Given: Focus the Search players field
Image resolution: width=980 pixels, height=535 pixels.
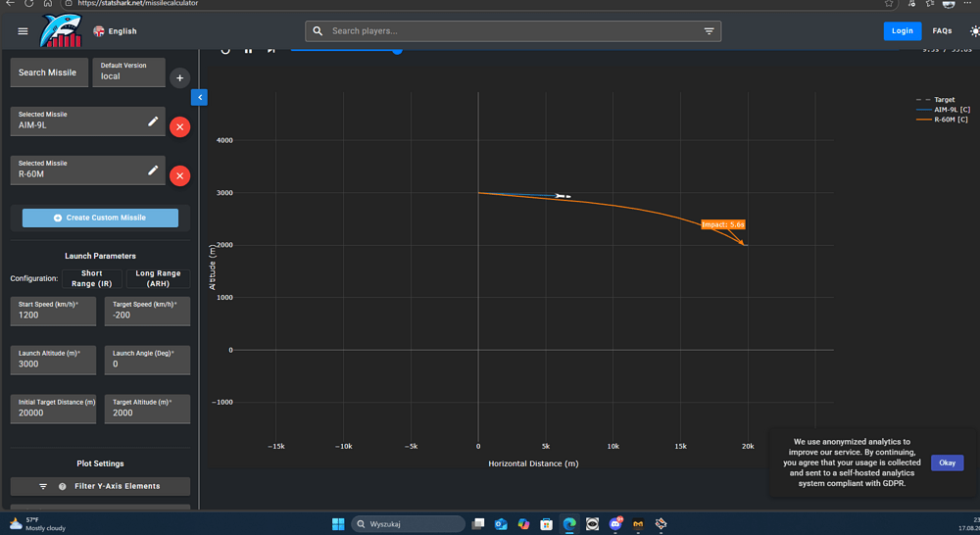Looking at the screenshot, I should [x=513, y=31].
